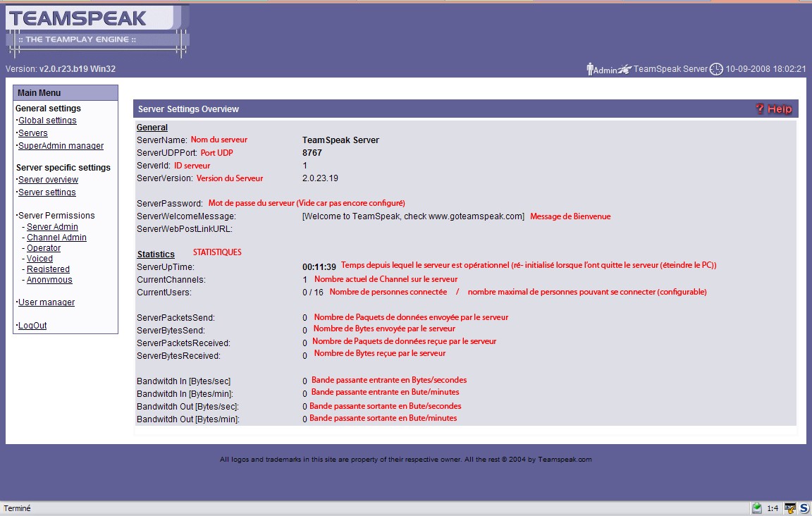Click the video download status bar icon
Image resolution: width=812 pixels, height=516 pixels.
click(789, 508)
